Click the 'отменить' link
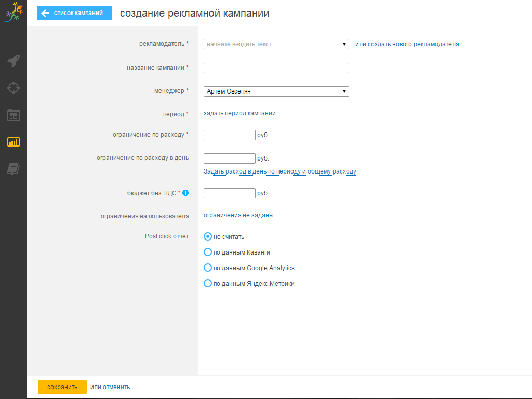The image size is (532, 399). pos(116,387)
